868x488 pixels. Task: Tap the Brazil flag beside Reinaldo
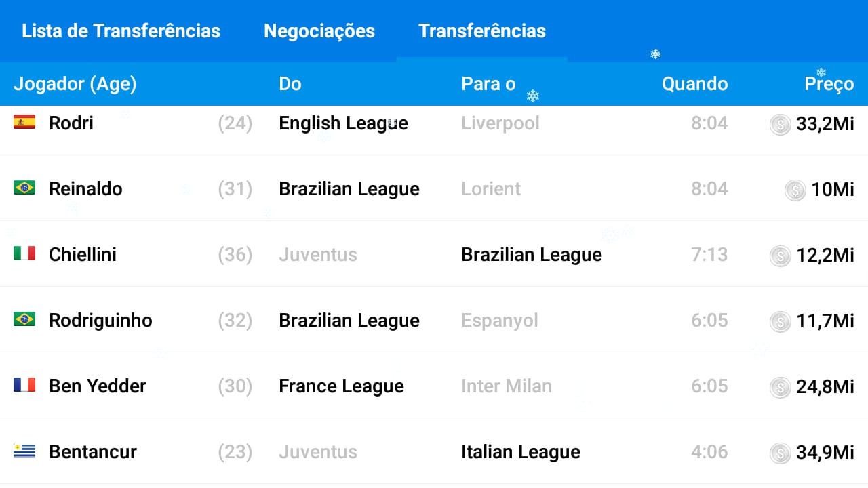pos(24,188)
